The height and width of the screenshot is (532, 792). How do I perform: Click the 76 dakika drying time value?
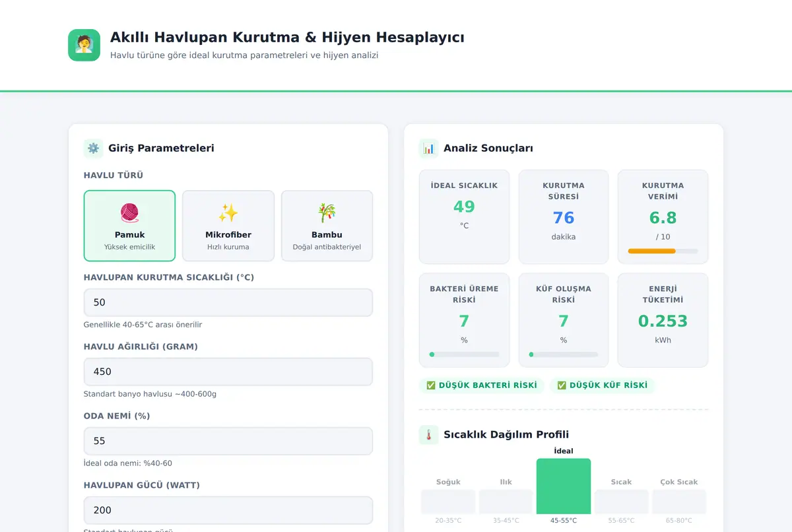click(563, 218)
